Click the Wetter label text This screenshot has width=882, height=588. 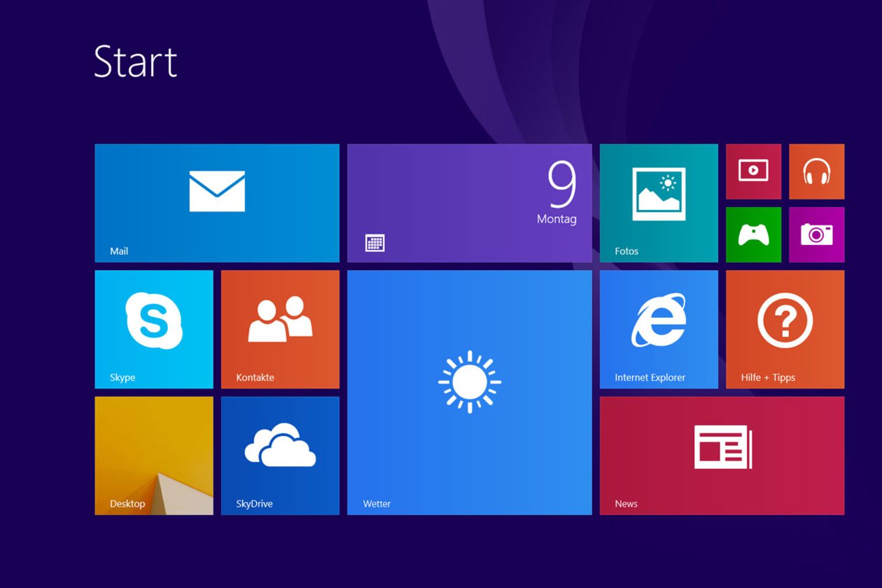click(377, 503)
